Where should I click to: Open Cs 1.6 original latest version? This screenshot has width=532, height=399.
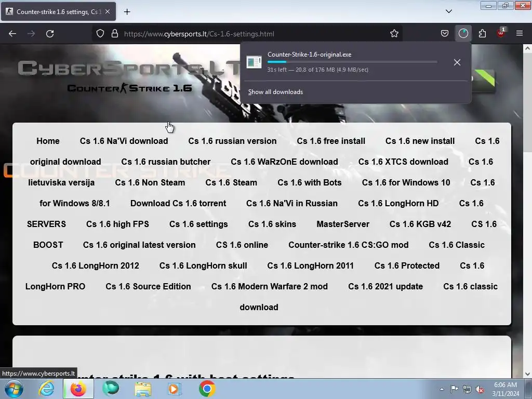click(x=139, y=245)
